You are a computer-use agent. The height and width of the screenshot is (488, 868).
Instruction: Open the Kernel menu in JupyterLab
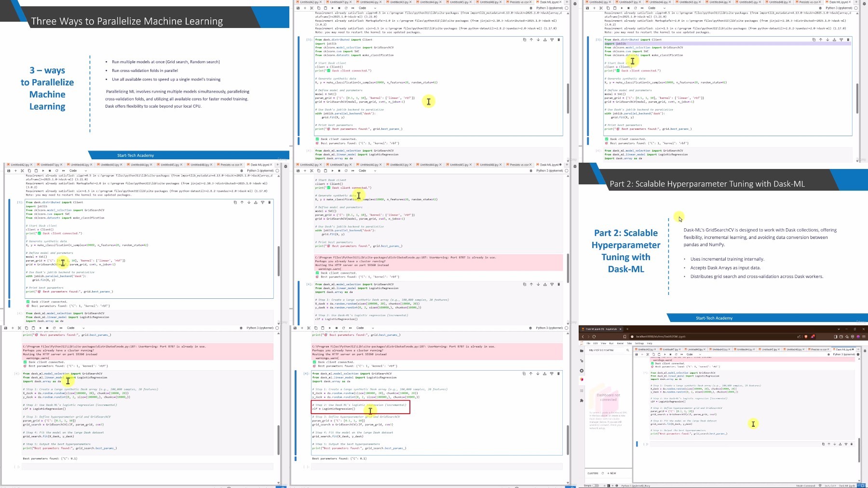click(x=620, y=343)
